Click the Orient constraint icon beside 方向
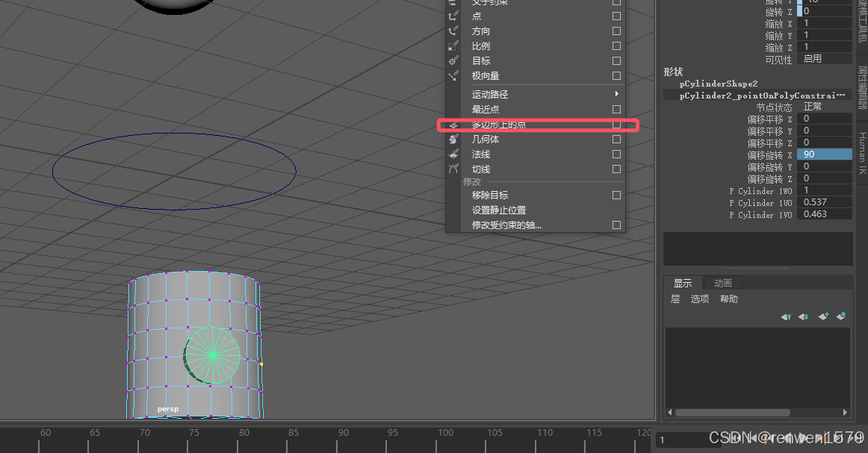This screenshot has width=868, height=453. coord(453,31)
